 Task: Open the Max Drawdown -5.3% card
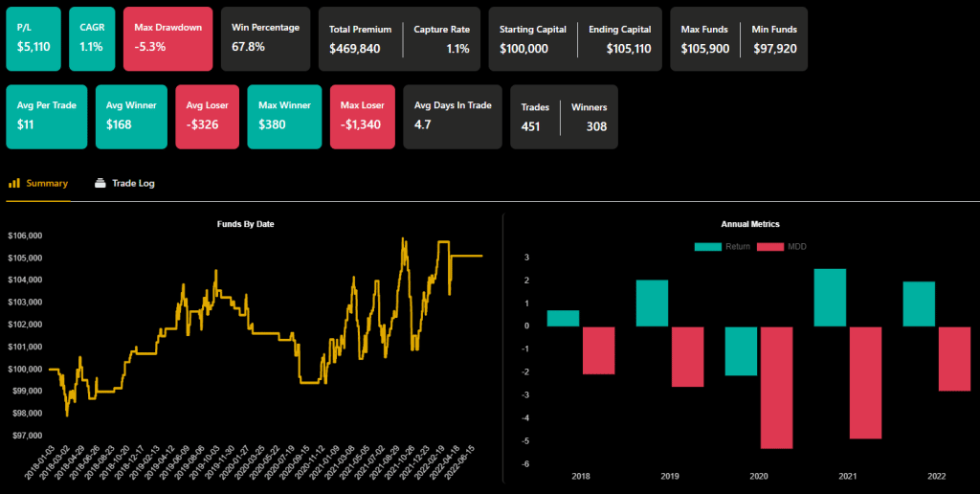[x=167, y=38]
